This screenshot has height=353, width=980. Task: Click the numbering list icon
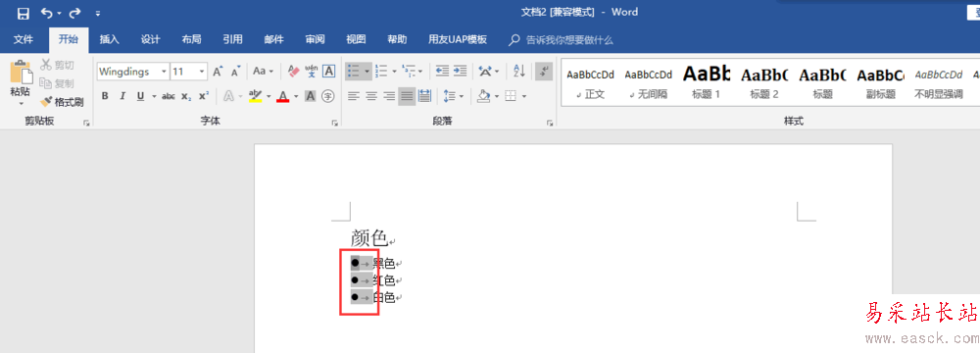click(x=381, y=72)
